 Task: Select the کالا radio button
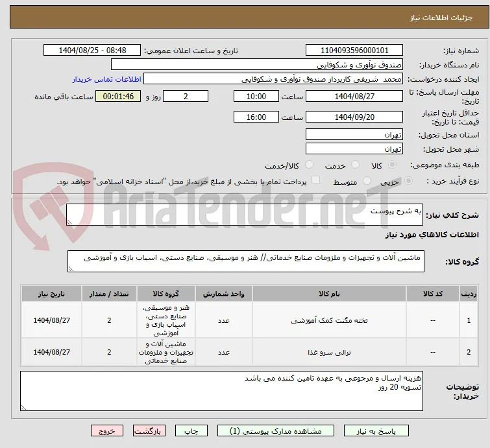pyautogui.click(x=392, y=165)
